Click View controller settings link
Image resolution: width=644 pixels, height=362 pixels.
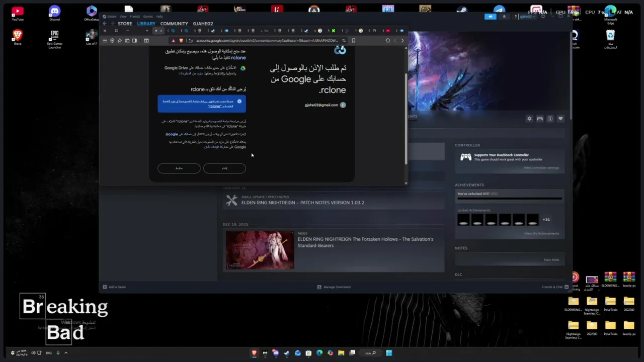tap(541, 168)
